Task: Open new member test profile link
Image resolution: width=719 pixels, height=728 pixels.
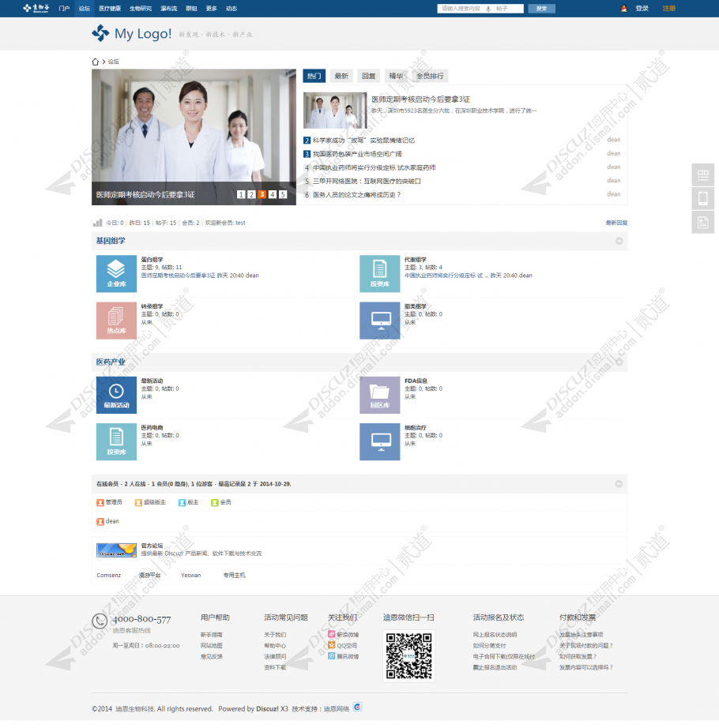Action: tap(240, 223)
